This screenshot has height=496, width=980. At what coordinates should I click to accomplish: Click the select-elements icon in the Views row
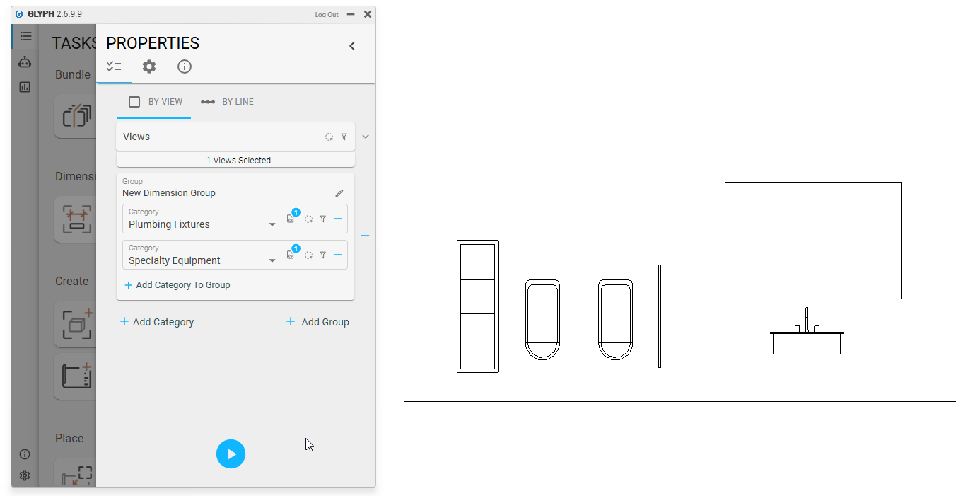click(329, 137)
